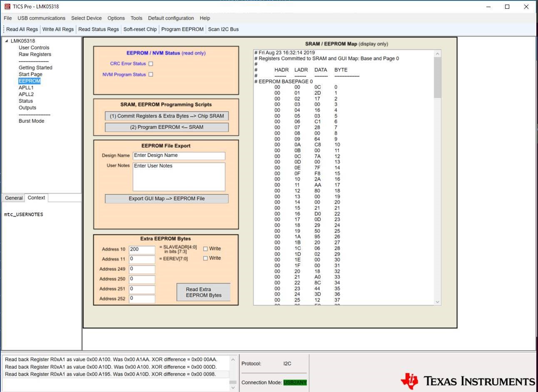
Task: Collapse the LMK05318 tree node
Action: (x=6, y=41)
